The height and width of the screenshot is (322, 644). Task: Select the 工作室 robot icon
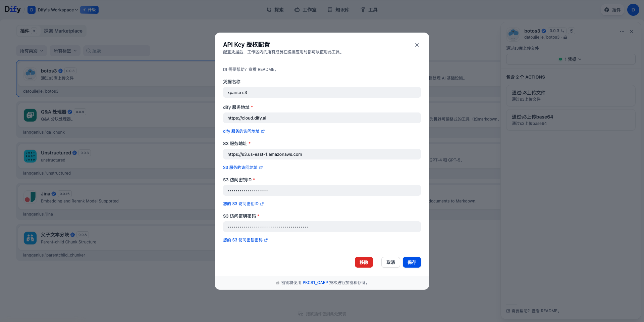pos(297,10)
